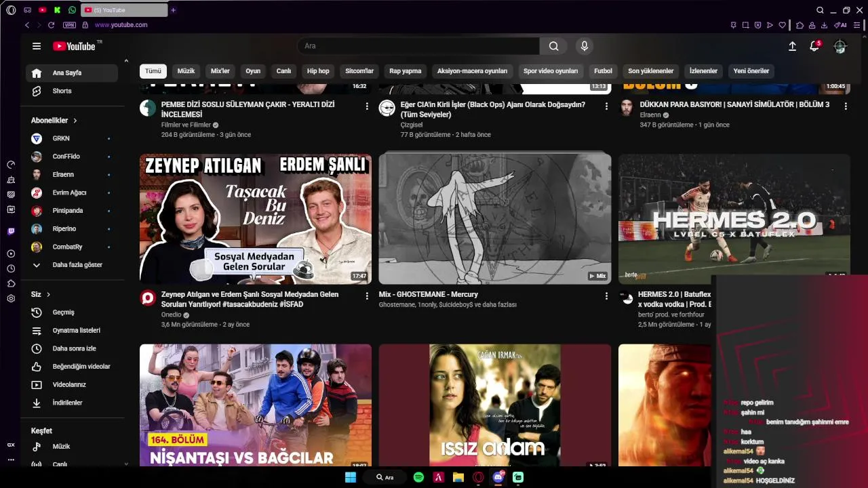
Task: Open options menu for Zeynep Atılgan video
Action: pos(367,296)
